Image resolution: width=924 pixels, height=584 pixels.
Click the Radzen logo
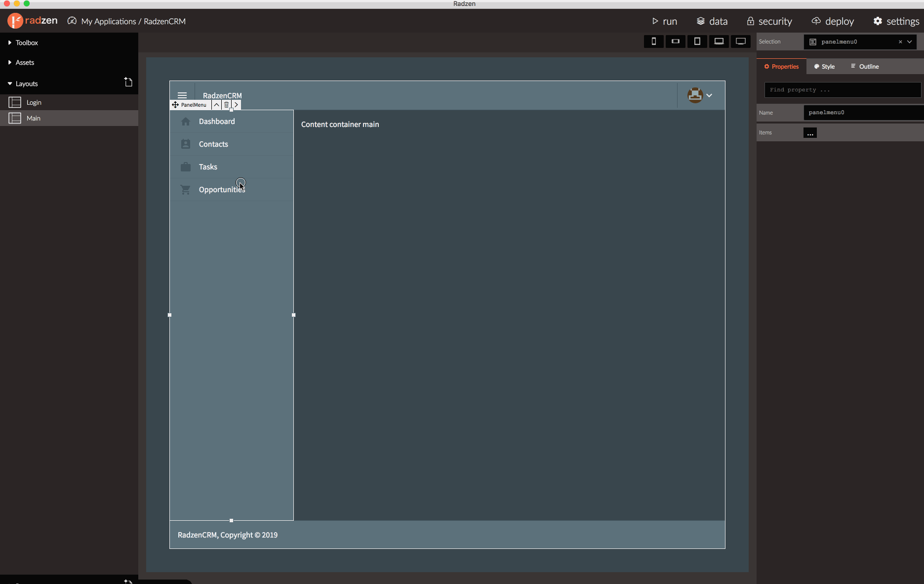[x=33, y=21]
